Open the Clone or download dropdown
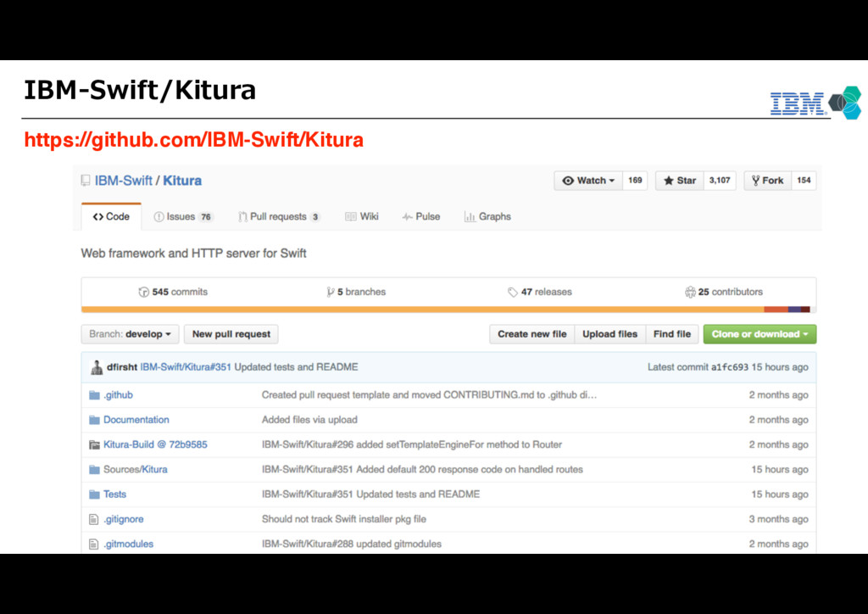868x614 pixels. tap(759, 334)
